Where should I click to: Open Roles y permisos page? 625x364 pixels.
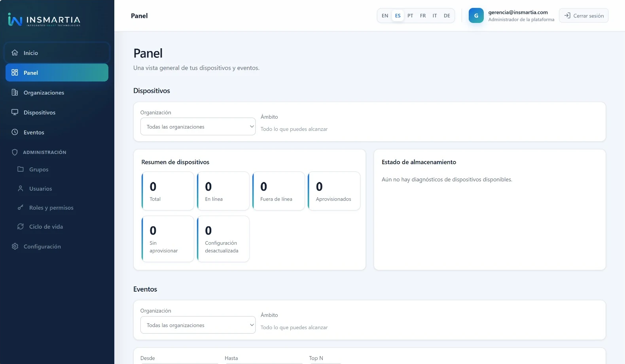coord(59,207)
